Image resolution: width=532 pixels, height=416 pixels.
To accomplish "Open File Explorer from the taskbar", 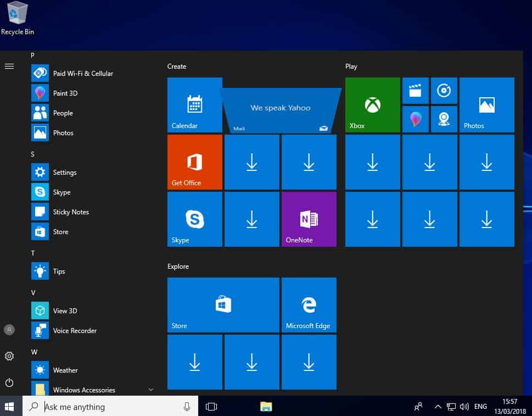I will [x=266, y=407].
